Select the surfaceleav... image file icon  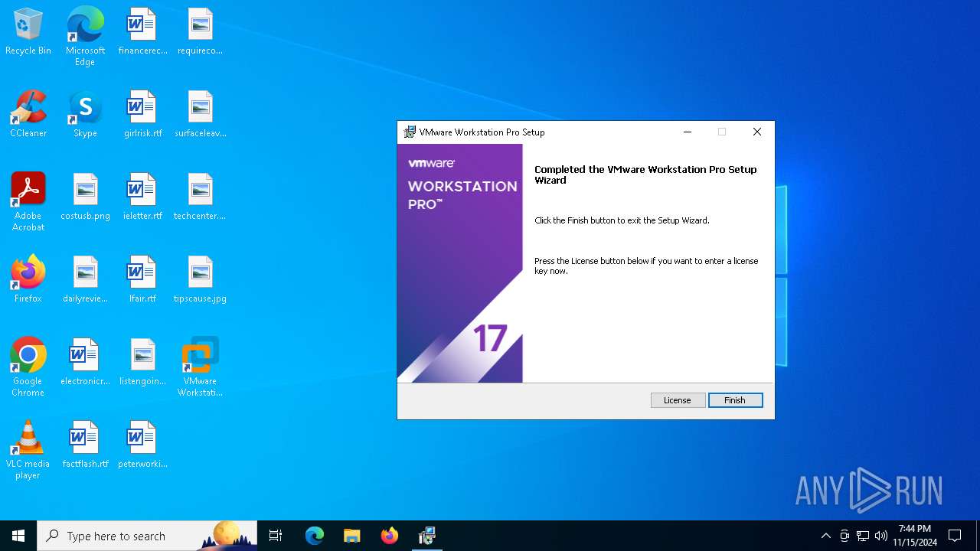[x=200, y=115]
